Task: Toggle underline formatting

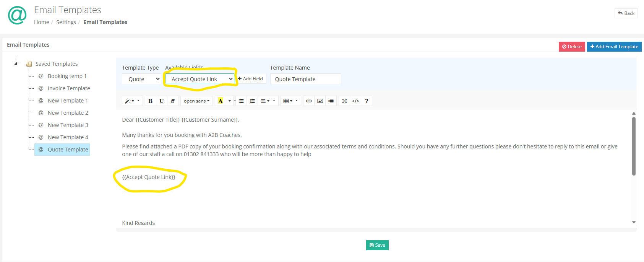Action: (162, 101)
